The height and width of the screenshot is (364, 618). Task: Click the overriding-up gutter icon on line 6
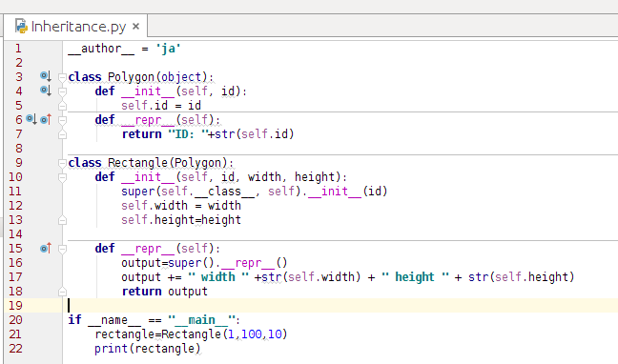(46, 119)
